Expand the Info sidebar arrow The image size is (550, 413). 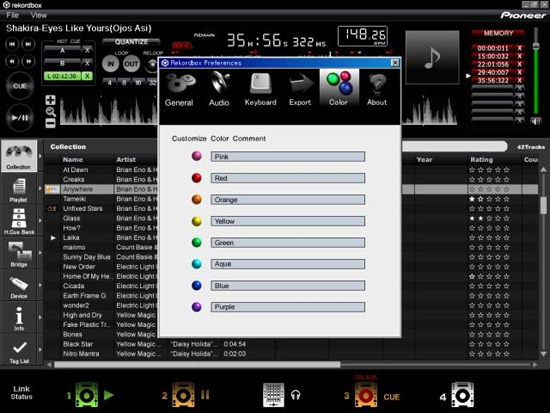tap(40, 317)
